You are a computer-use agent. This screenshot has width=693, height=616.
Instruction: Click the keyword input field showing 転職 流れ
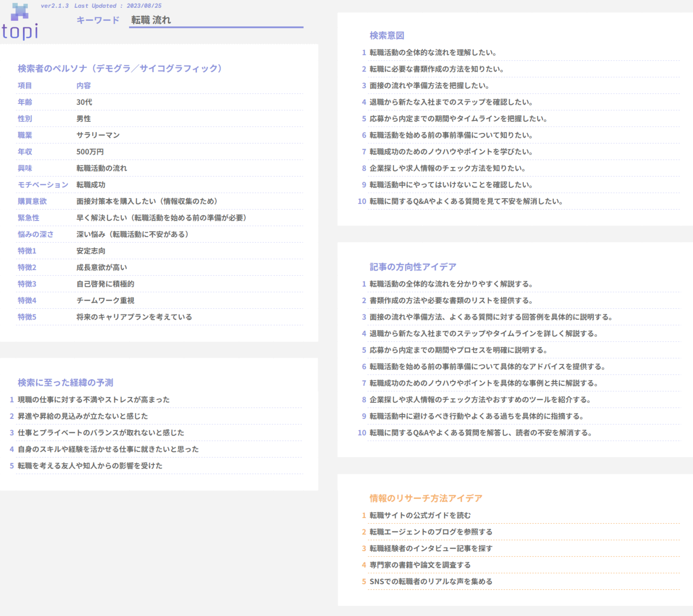(216, 20)
